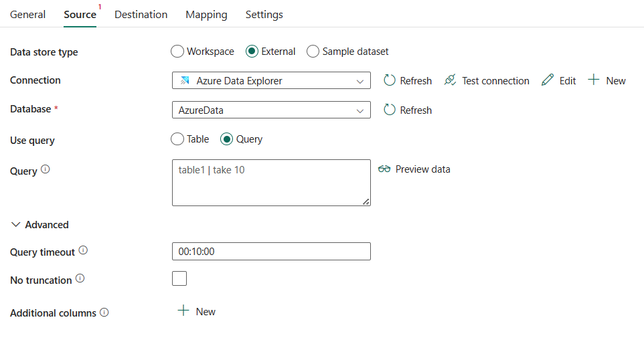Click the Query timeout input field
This screenshot has height=340, width=644.
(x=272, y=251)
